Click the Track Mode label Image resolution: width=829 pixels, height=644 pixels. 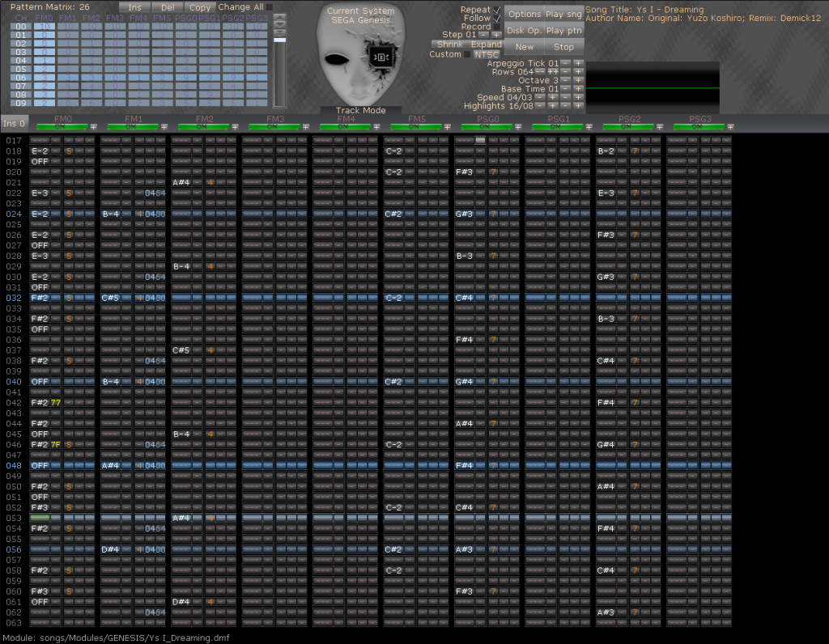click(360, 110)
